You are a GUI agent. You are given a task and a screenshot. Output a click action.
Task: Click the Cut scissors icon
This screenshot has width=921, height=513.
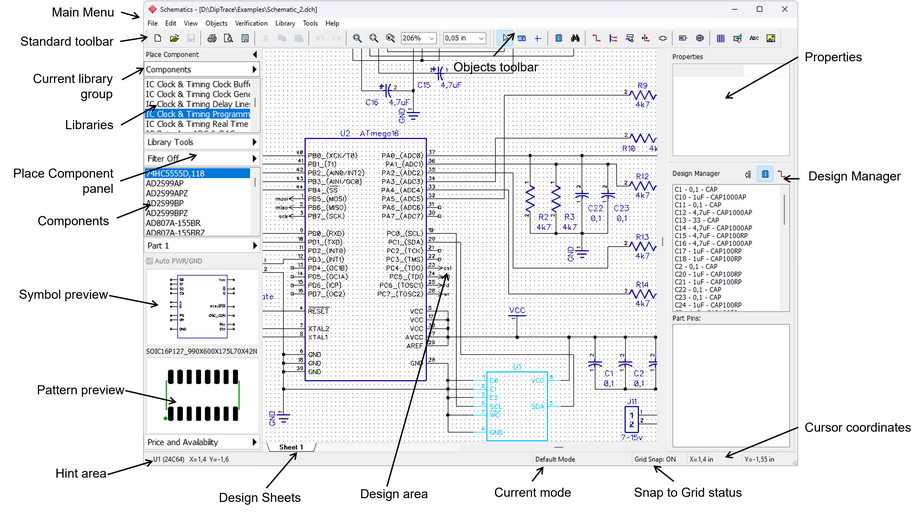point(265,38)
